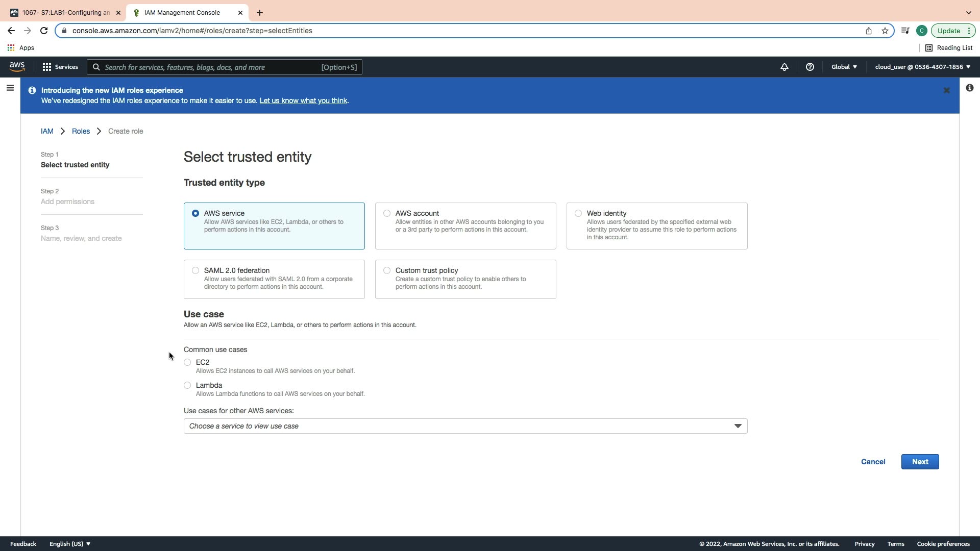Open the Global region dropdown
980x551 pixels.
844,67
